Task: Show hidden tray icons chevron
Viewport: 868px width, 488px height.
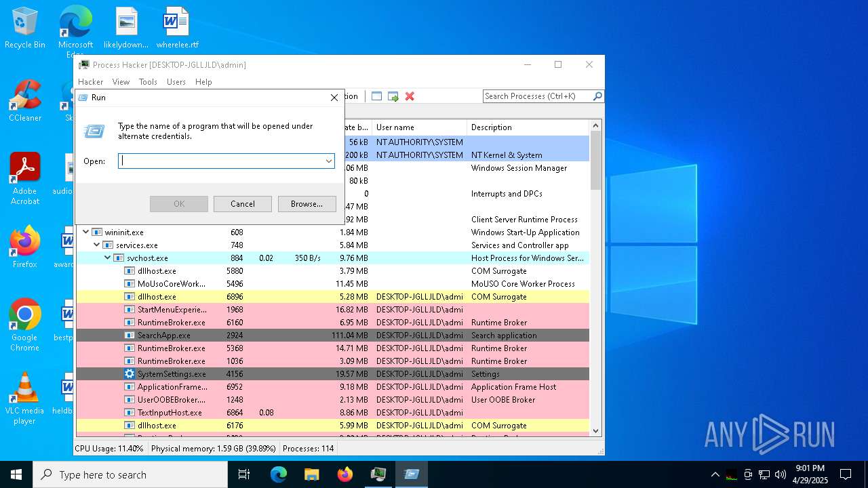Action: click(715, 474)
